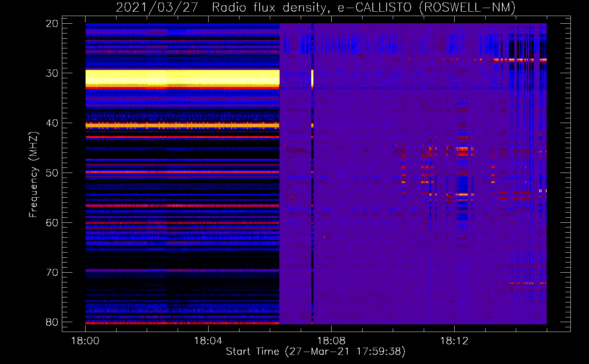Image resolution: width=589 pixels, height=364 pixels.
Task: Click the 18:12 time tick label
Action: coord(454,341)
